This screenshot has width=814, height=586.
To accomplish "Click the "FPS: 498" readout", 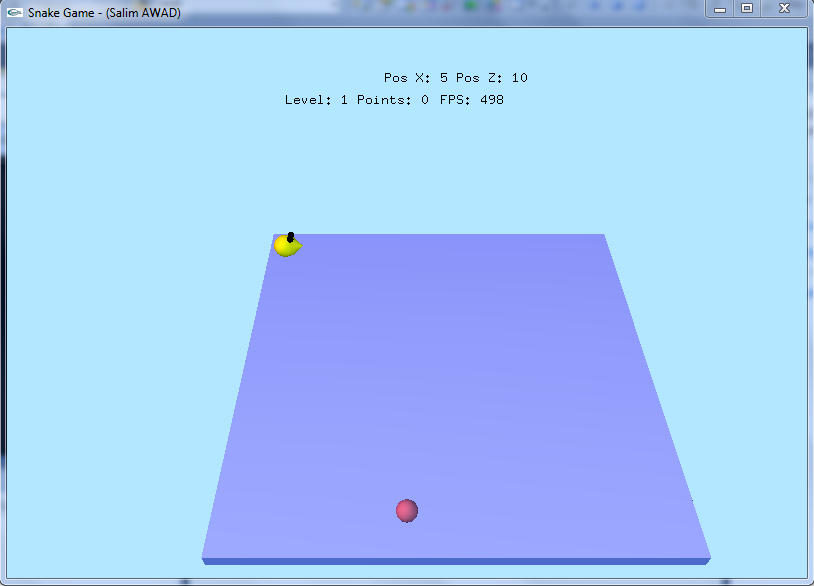I will click(x=471, y=100).
